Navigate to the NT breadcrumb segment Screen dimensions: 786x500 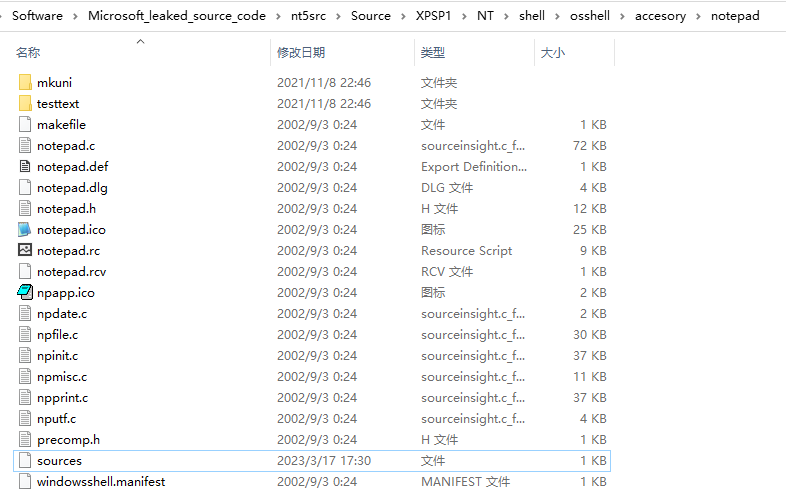tap(485, 16)
